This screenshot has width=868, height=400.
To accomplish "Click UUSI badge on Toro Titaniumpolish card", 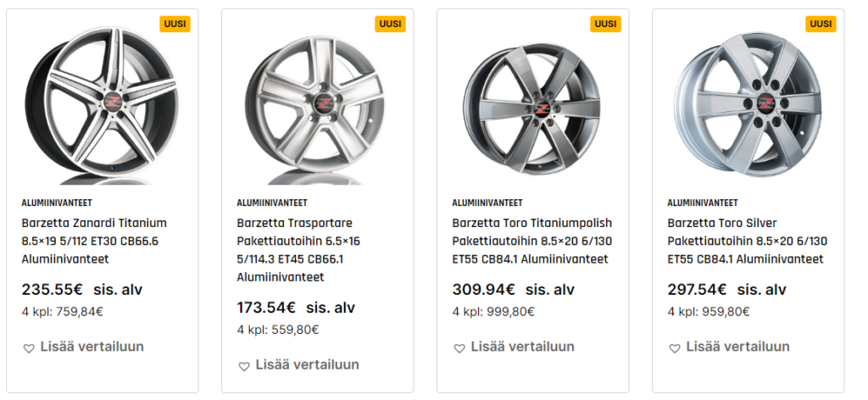I will point(605,24).
